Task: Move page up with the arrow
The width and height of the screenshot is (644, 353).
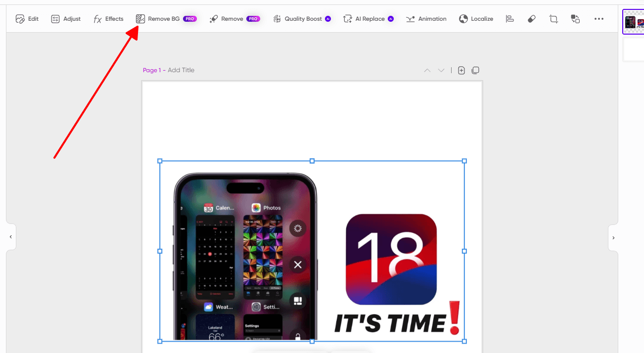Action: 427,70
